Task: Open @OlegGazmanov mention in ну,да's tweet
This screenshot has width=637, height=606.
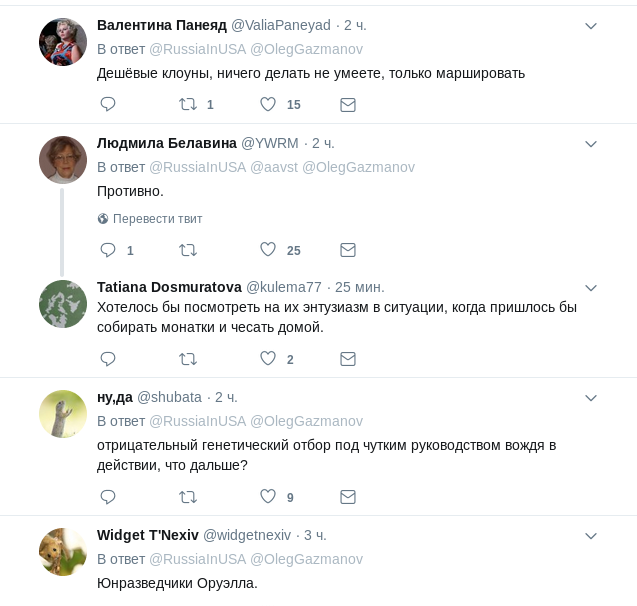Action: 306,421
